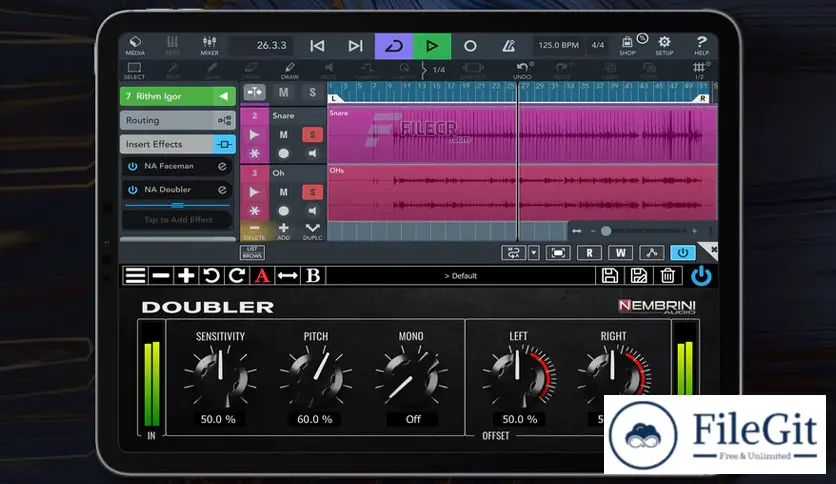Unsolo the Snare track
836x484 pixels.
(312, 135)
